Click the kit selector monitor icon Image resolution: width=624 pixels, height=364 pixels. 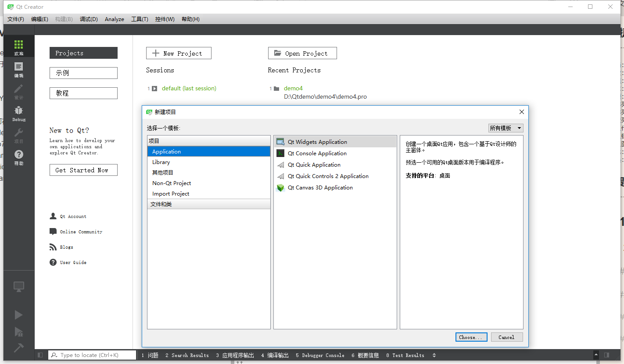(x=18, y=286)
